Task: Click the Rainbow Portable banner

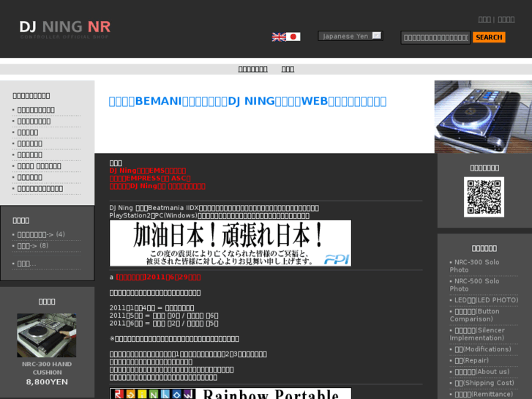Action: point(231,393)
